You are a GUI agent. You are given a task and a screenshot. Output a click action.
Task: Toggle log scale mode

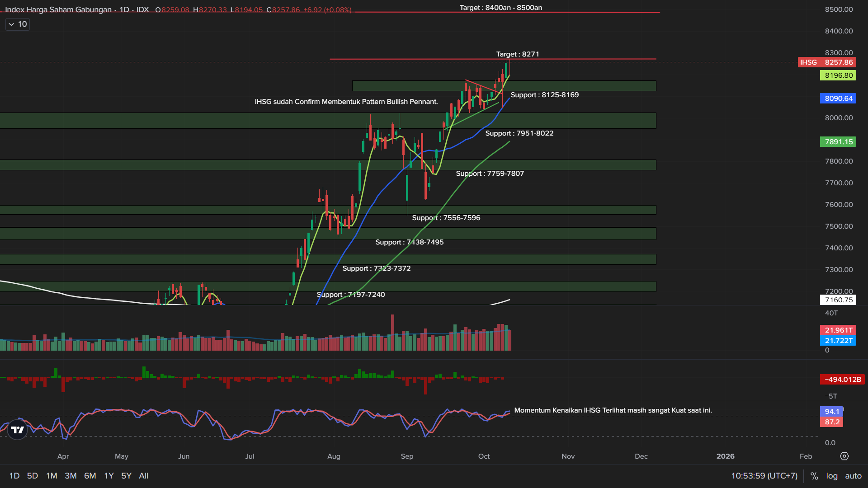[x=832, y=476]
